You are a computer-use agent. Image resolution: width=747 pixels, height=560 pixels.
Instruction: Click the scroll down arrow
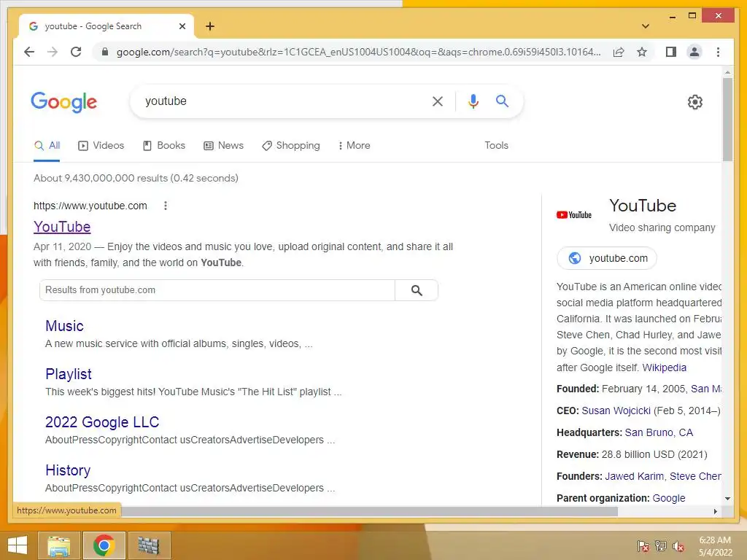point(727,499)
